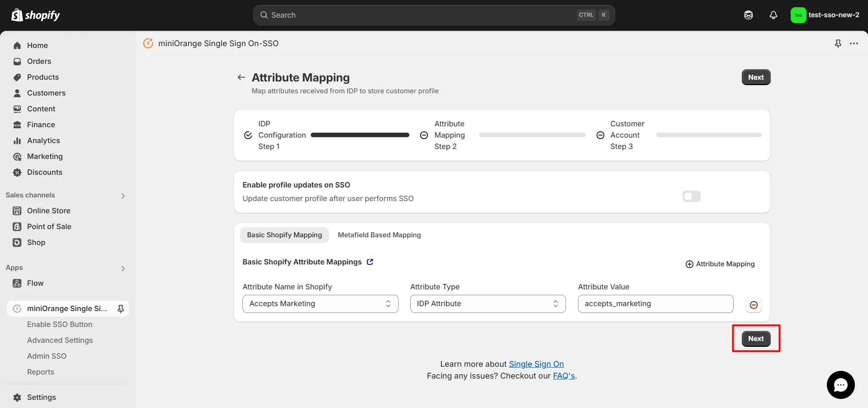Viewport: 868px width, 408px height.
Task: Click the accepts_marketing Attribute Value field
Action: point(655,304)
